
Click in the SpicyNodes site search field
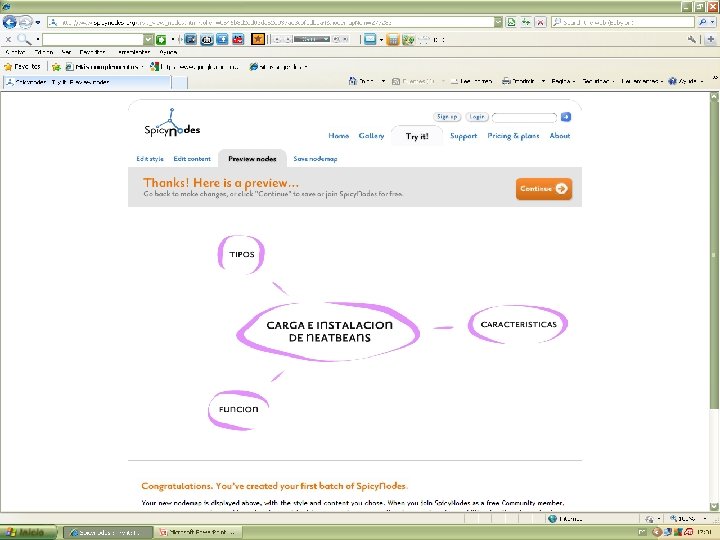click(524, 118)
